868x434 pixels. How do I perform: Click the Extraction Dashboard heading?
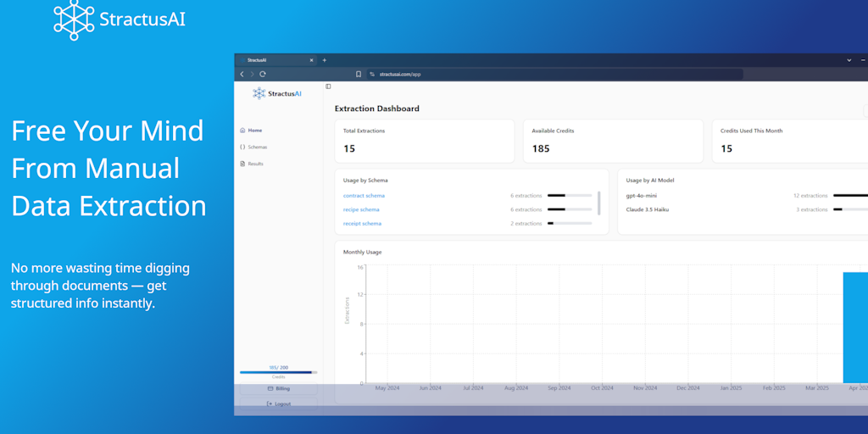pyautogui.click(x=377, y=108)
